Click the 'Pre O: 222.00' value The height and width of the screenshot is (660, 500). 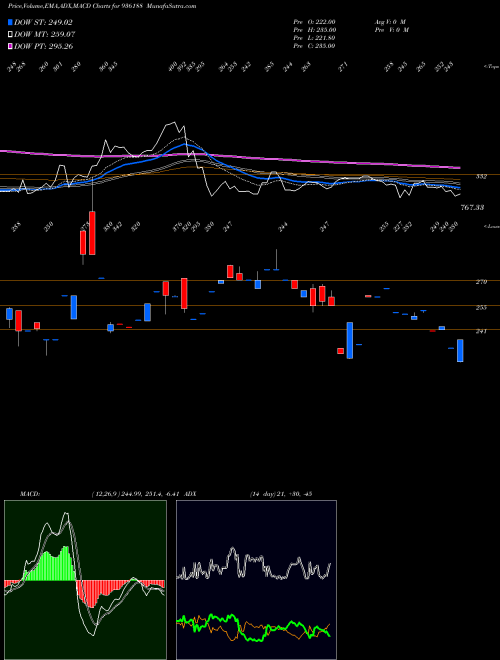pos(314,22)
